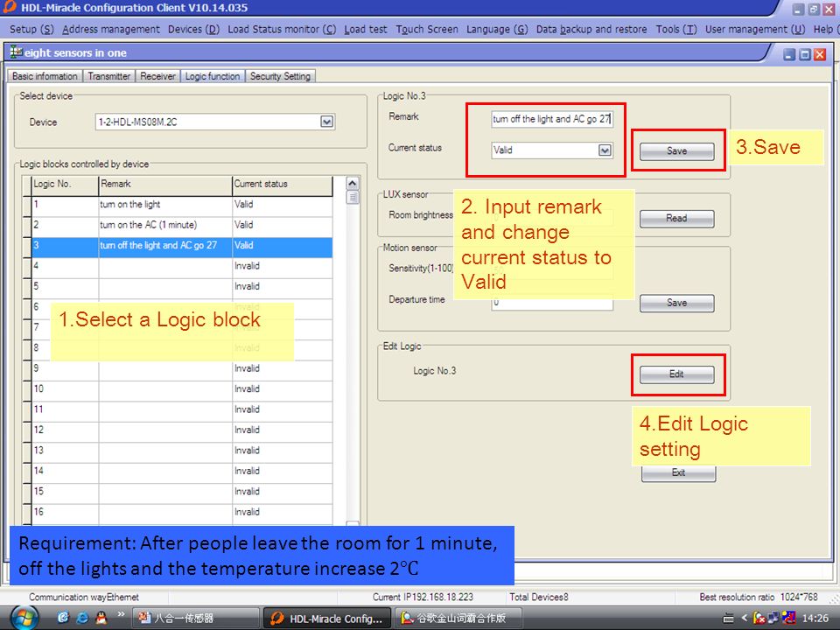Show hidden system tray icons arrow
840x630 pixels.
click(744, 619)
